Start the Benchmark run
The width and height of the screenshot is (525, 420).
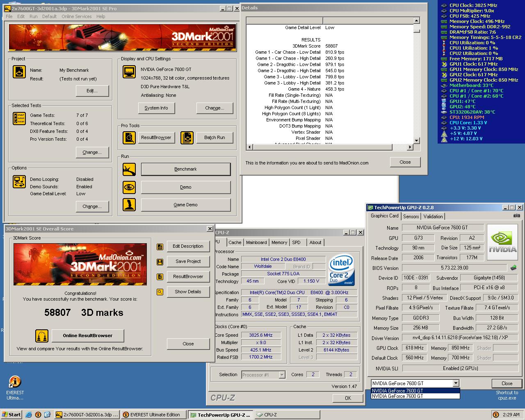tap(185, 169)
